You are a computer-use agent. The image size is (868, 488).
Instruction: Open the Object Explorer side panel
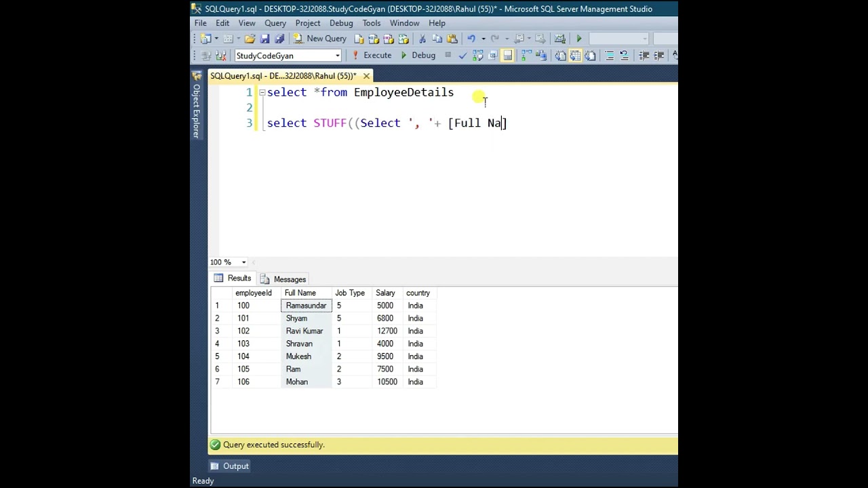197,104
